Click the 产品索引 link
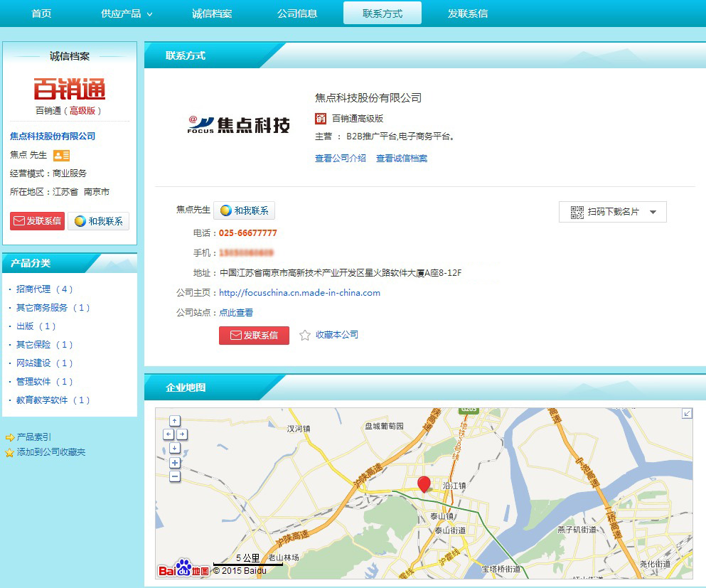 (x=33, y=437)
